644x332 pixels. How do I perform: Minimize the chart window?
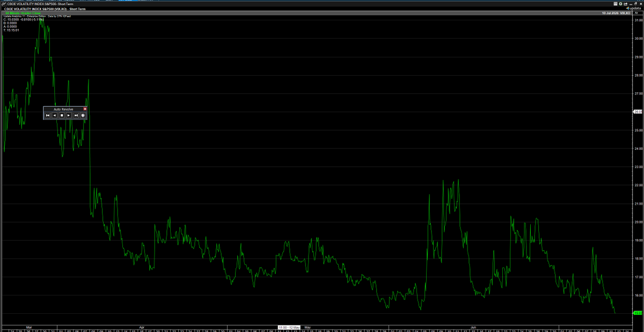[631, 4]
